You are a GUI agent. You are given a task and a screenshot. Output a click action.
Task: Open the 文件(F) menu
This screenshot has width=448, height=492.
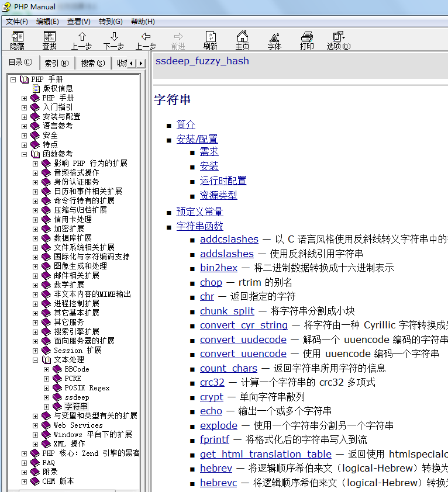[17, 22]
